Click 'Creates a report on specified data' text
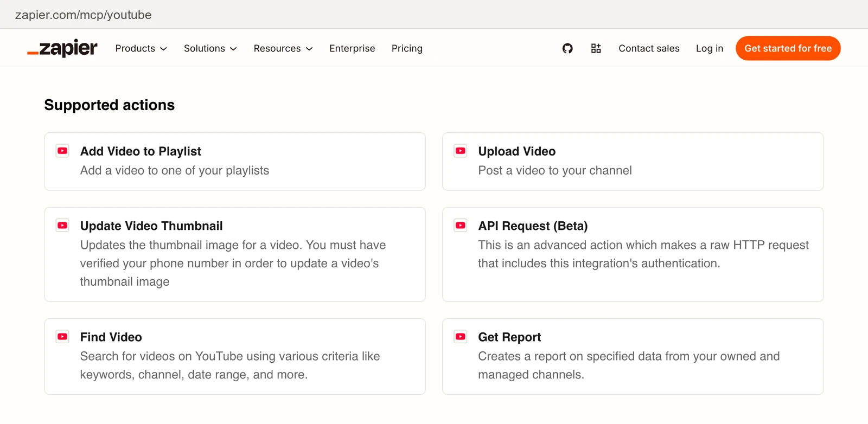Viewport: 868px width, 424px height. [x=629, y=365]
